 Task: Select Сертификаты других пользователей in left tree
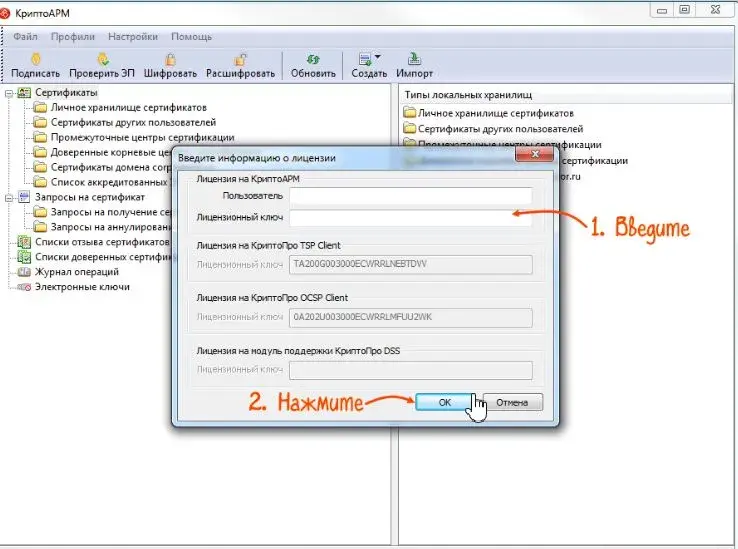coord(133,122)
